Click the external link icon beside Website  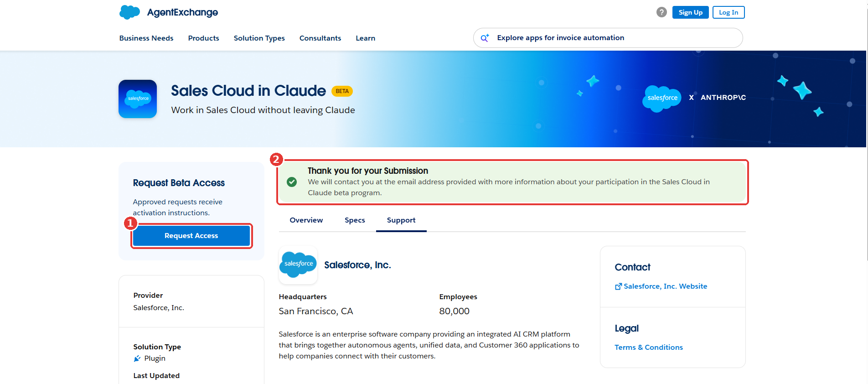pyautogui.click(x=618, y=287)
